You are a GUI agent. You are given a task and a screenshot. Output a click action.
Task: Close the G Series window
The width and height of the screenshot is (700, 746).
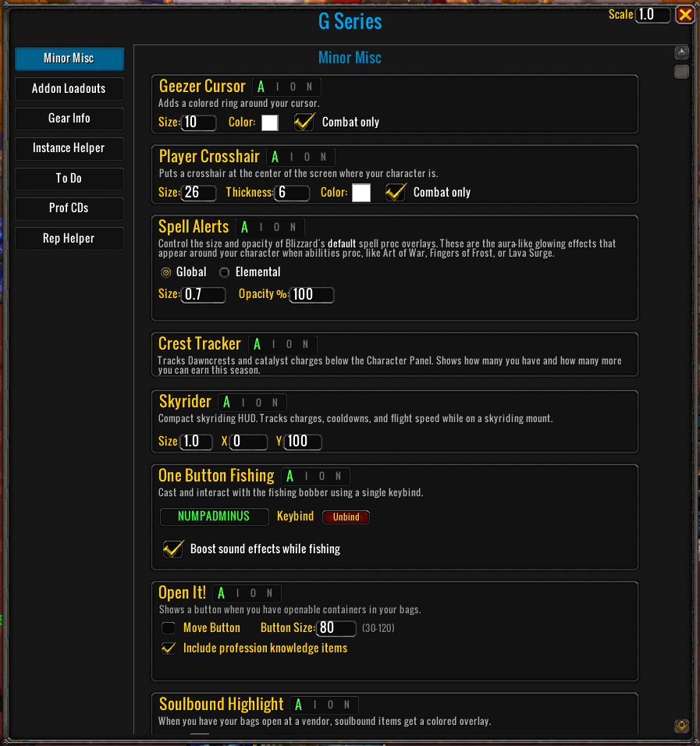click(x=685, y=15)
